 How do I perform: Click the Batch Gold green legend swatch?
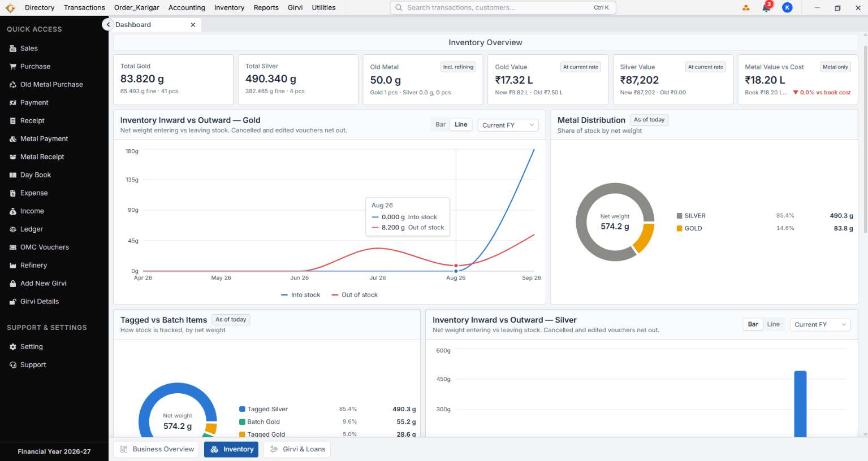pyautogui.click(x=242, y=422)
